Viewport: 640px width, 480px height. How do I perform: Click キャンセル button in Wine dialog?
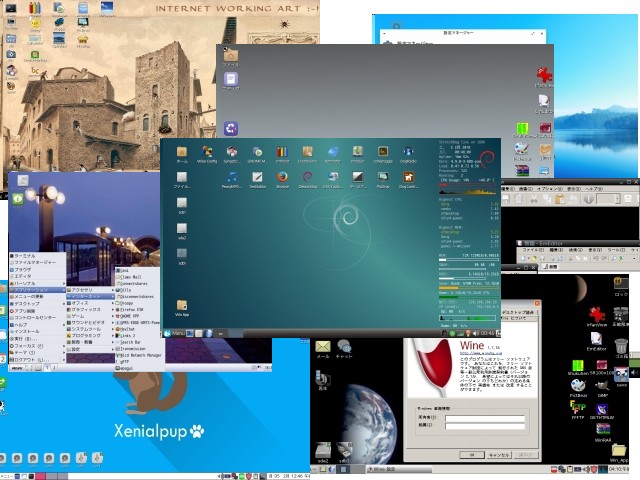pyautogui.click(x=499, y=455)
